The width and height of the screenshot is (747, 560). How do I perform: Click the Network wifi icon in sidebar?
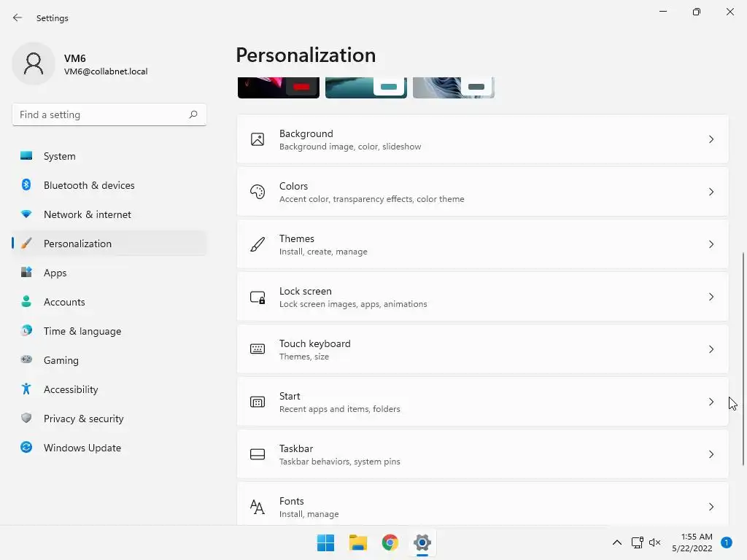coord(26,214)
